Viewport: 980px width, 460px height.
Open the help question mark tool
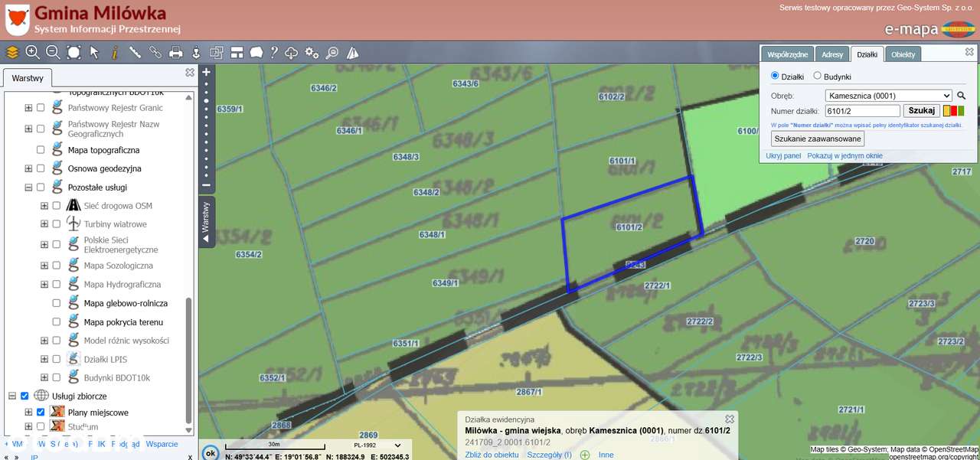(273, 52)
